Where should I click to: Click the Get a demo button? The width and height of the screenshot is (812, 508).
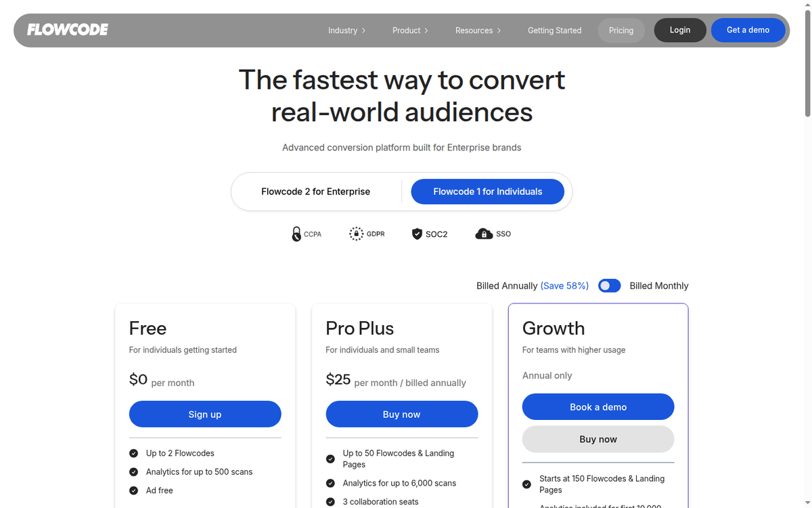click(x=748, y=30)
